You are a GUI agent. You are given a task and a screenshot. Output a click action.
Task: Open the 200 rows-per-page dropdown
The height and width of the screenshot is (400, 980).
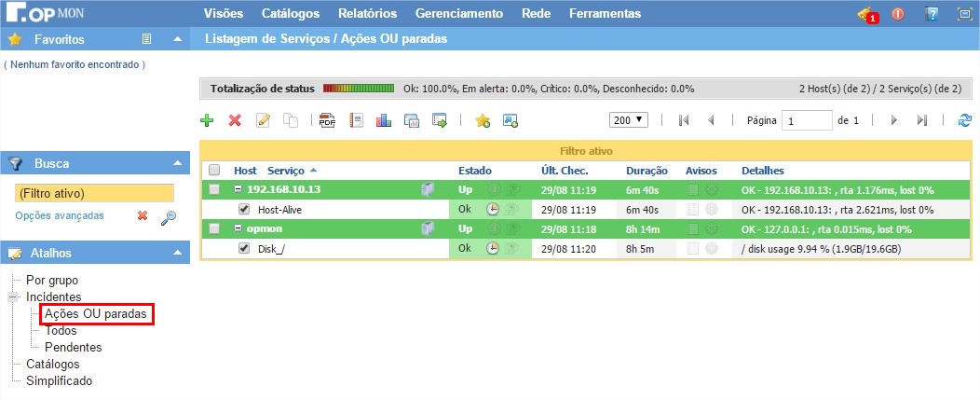click(x=630, y=120)
